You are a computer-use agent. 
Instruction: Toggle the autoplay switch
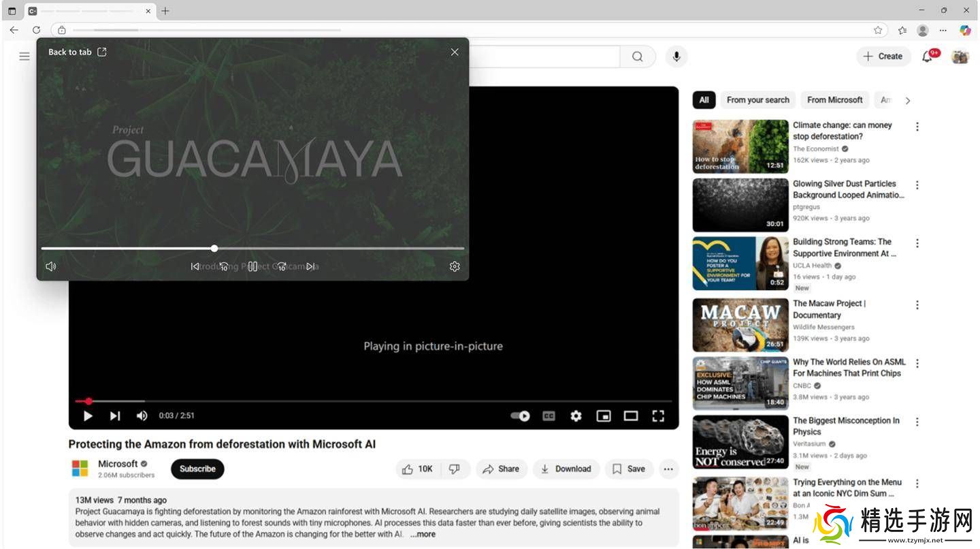[x=521, y=415]
